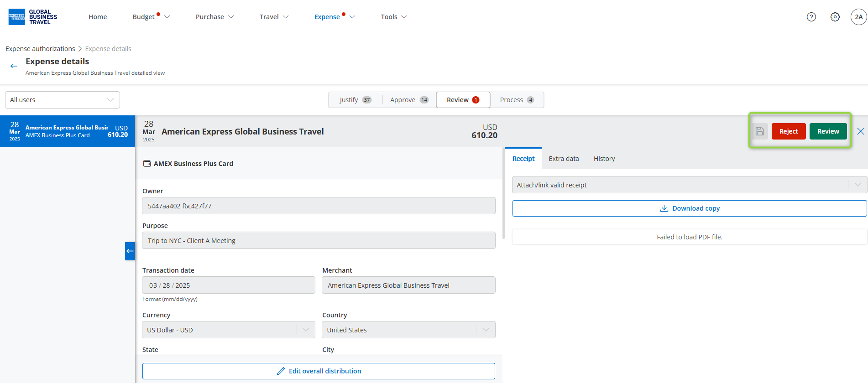Click the Transaction date field

229,285
